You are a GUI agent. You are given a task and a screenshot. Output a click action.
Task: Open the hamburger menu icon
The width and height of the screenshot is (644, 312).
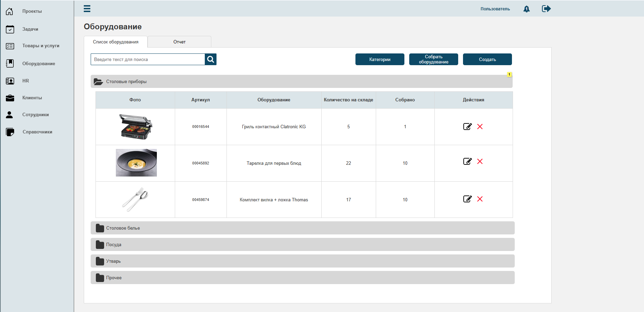click(x=87, y=9)
